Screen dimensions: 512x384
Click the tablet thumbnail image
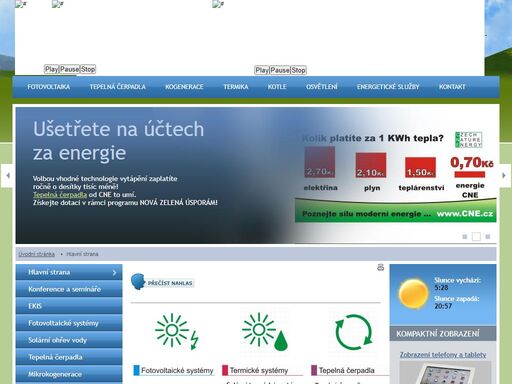point(445,373)
